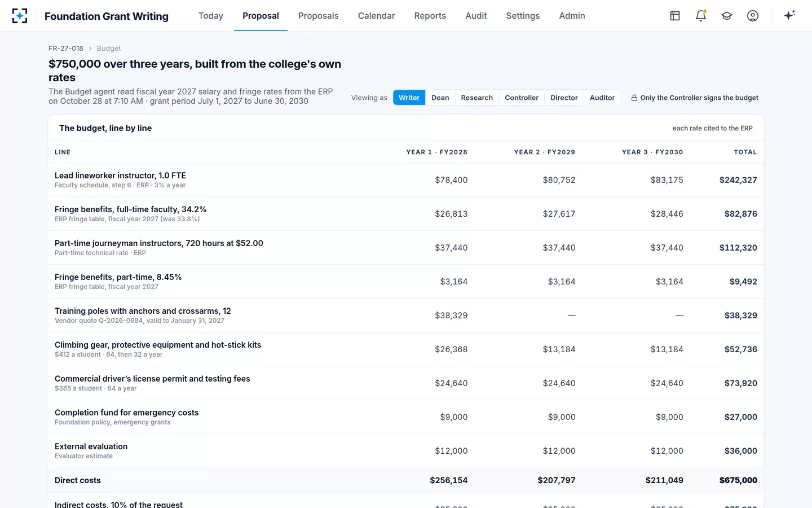The height and width of the screenshot is (508, 812).
Task: View as Director role
Action: coord(564,98)
